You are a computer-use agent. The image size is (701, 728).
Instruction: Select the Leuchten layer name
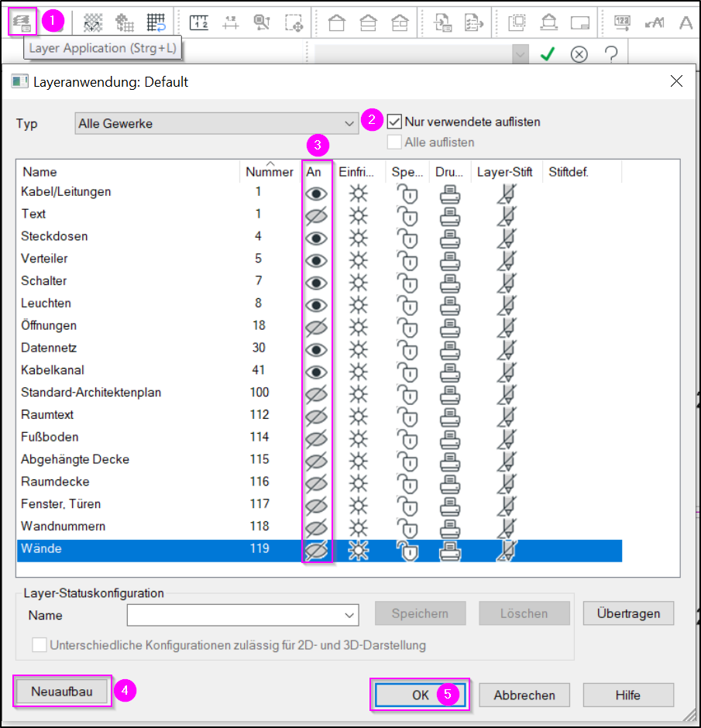coord(46,303)
